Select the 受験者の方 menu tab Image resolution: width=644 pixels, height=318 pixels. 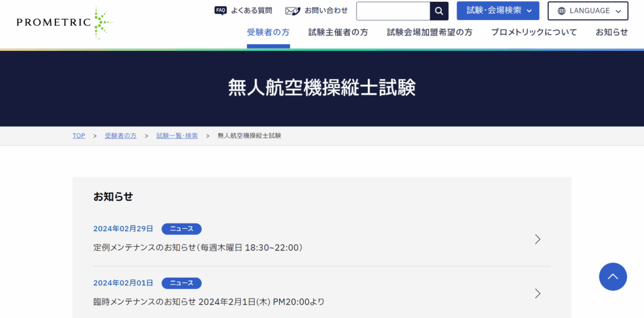pyautogui.click(x=268, y=33)
